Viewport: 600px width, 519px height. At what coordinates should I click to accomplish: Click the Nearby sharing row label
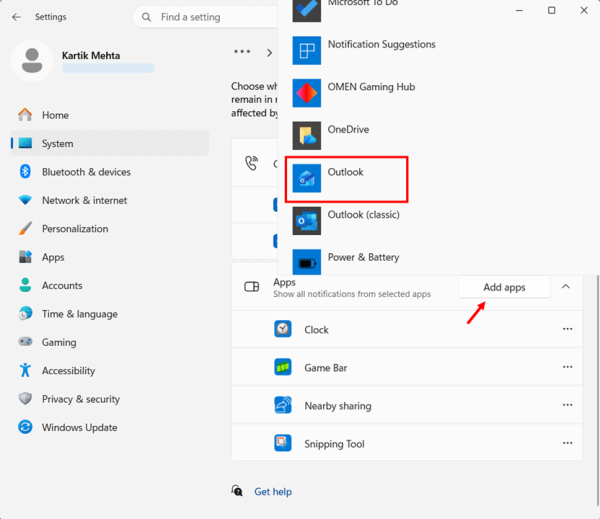338,406
